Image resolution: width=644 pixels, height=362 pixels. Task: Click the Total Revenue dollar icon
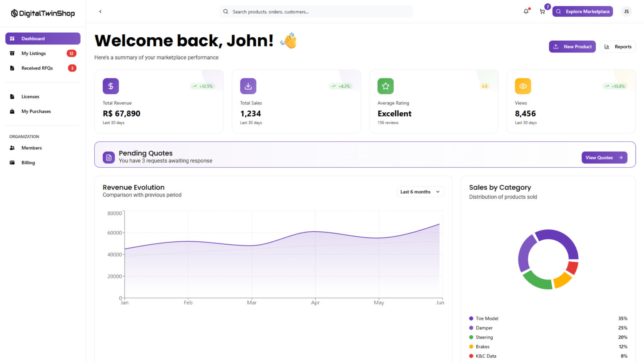pos(111,86)
